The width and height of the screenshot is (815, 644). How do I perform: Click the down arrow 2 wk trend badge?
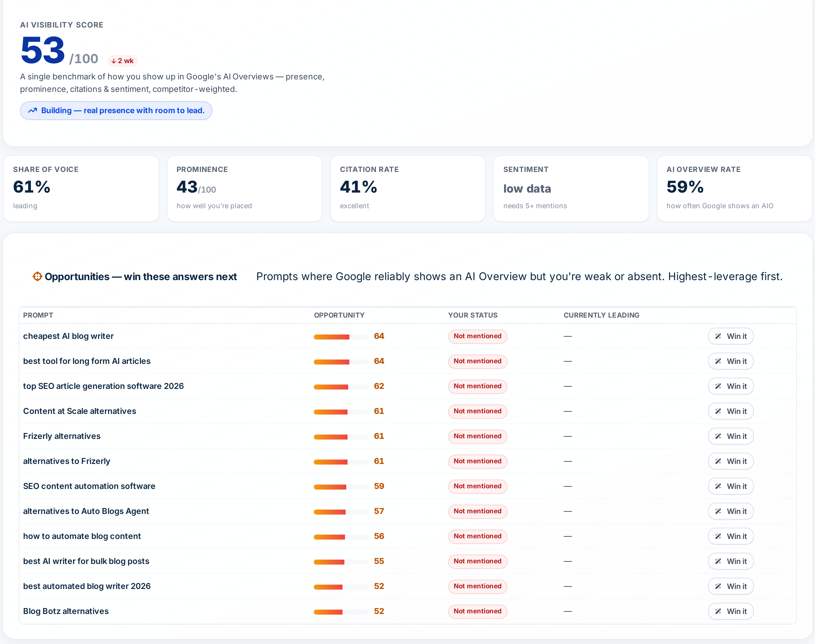point(122,61)
